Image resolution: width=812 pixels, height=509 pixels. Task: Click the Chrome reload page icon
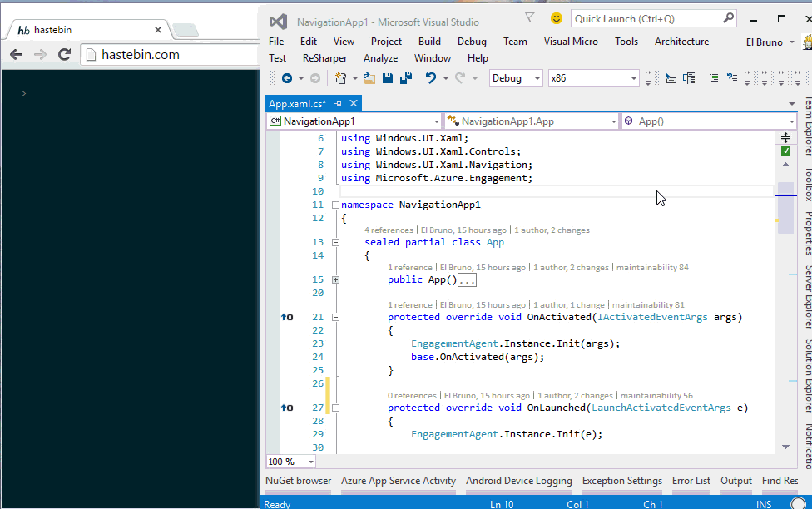pos(64,55)
